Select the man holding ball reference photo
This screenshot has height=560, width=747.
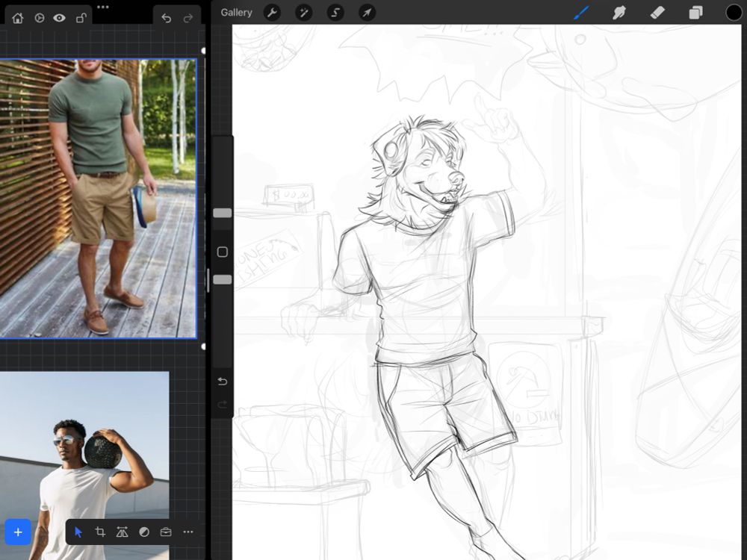pyautogui.click(x=84, y=466)
